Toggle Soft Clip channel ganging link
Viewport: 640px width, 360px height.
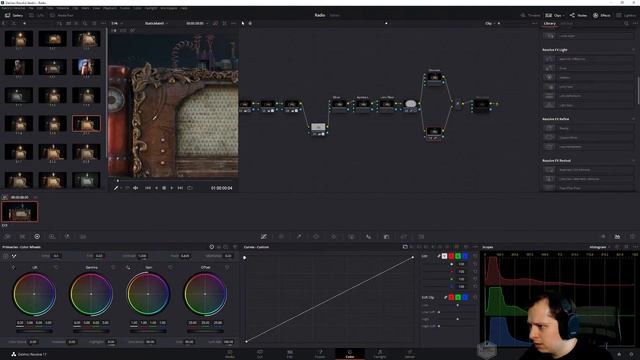445,297
